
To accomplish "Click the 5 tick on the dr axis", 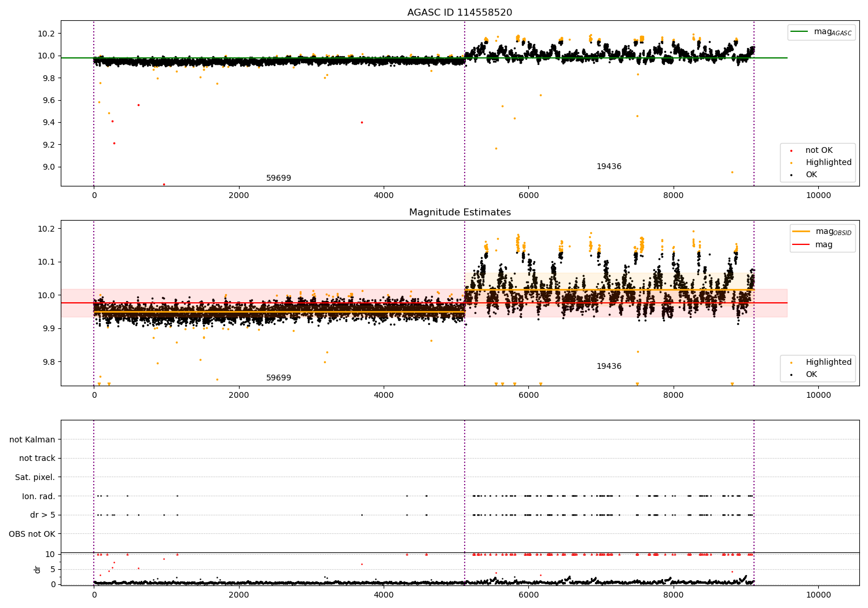I will (53, 569).
